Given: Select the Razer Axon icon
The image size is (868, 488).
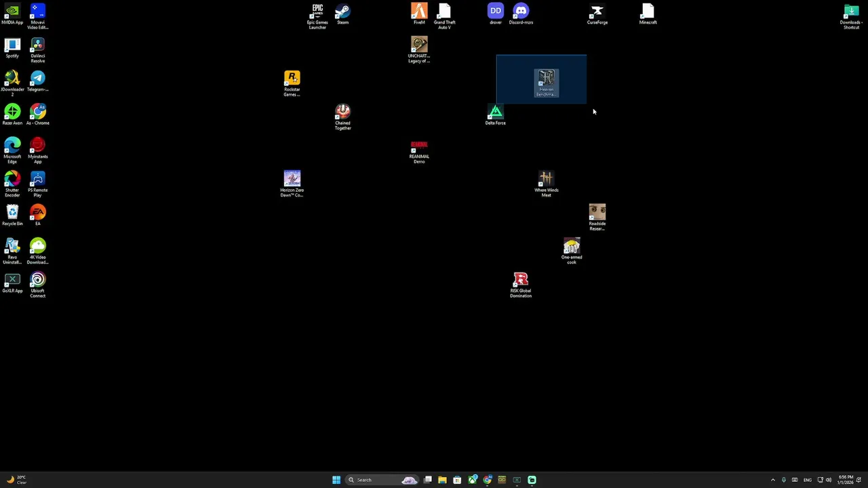Looking at the screenshot, I should (x=12, y=115).
